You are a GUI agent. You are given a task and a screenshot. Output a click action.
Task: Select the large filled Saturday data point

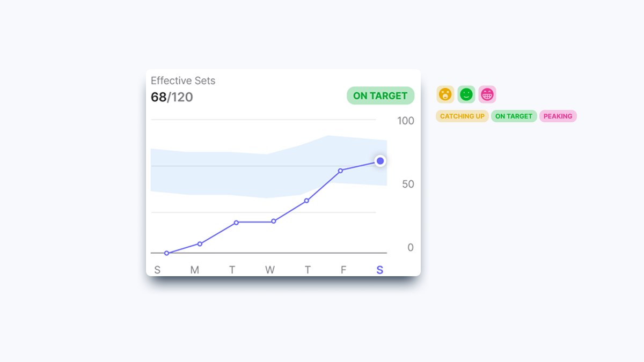pos(380,161)
